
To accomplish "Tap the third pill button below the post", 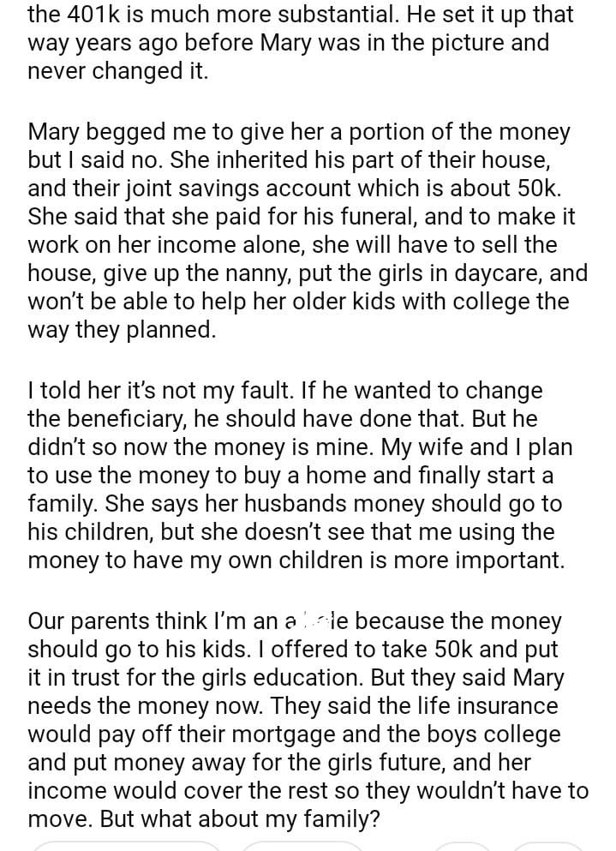I will click(x=462, y=847).
